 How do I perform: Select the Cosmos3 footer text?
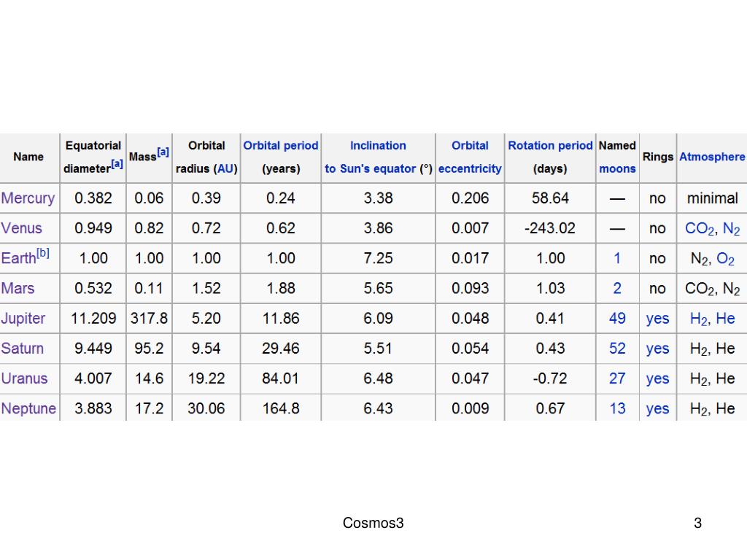tap(373, 523)
